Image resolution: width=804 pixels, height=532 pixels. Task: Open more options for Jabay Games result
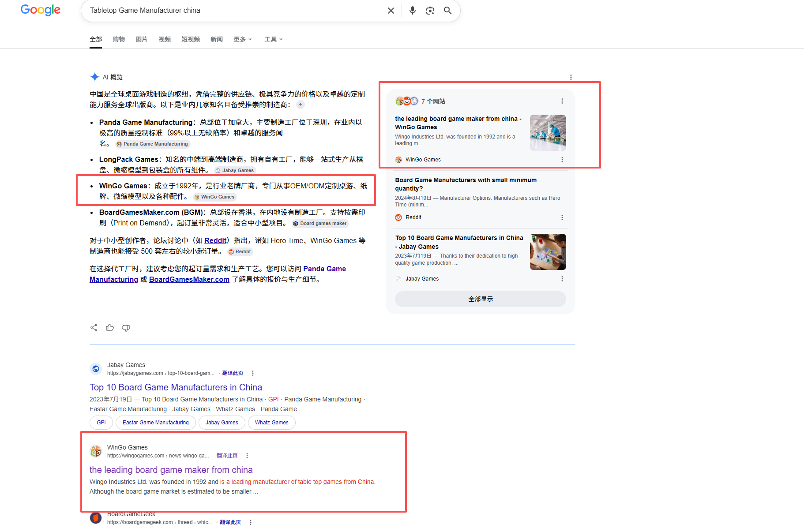(x=253, y=373)
